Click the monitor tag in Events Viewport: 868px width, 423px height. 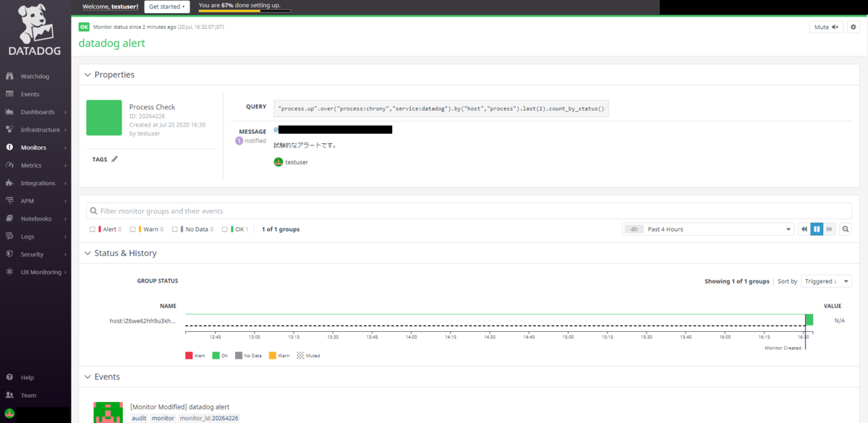pyautogui.click(x=163, y=418)
